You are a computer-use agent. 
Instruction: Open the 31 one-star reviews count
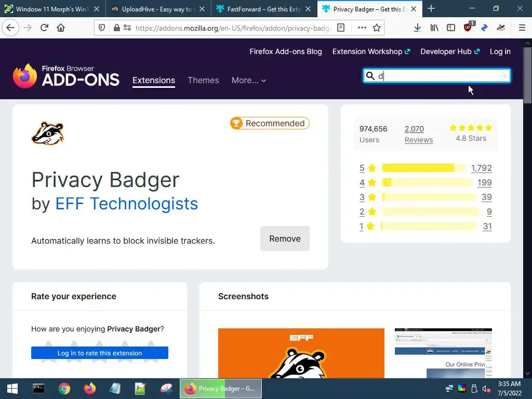[x=487, y=227]
